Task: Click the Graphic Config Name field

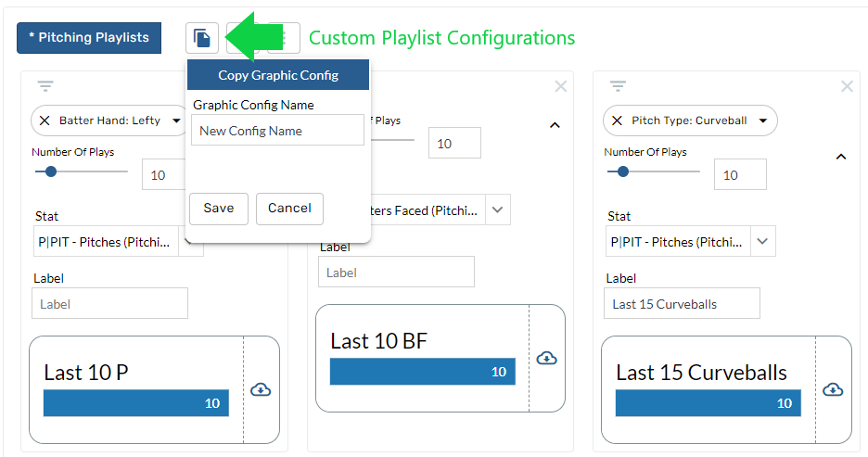Action: (x=278, y=131)
